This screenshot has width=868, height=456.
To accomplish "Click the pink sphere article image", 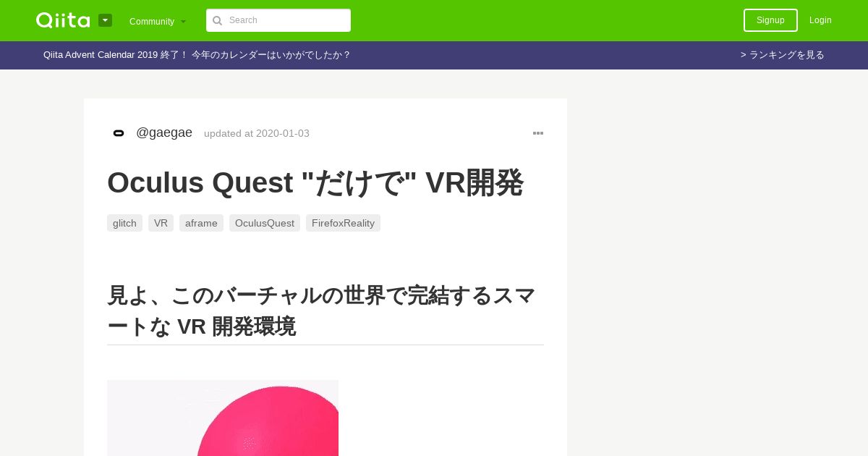I will pyautogui.click(x=223, y=418).
